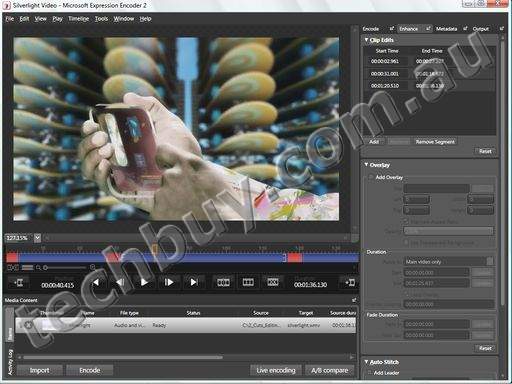This screenshot has width=512, height=384.
Task: Pop out the Enhance tab panel
Action: coord(428,29)
